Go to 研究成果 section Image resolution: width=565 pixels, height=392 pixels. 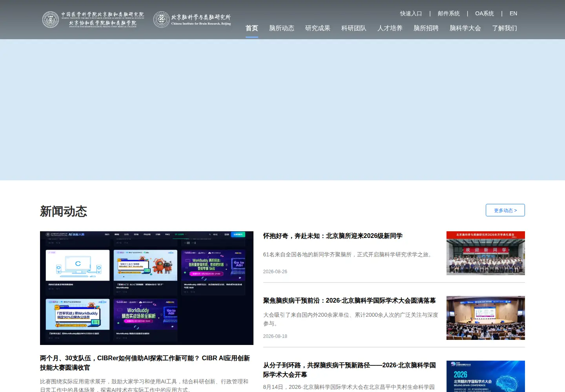318,28
